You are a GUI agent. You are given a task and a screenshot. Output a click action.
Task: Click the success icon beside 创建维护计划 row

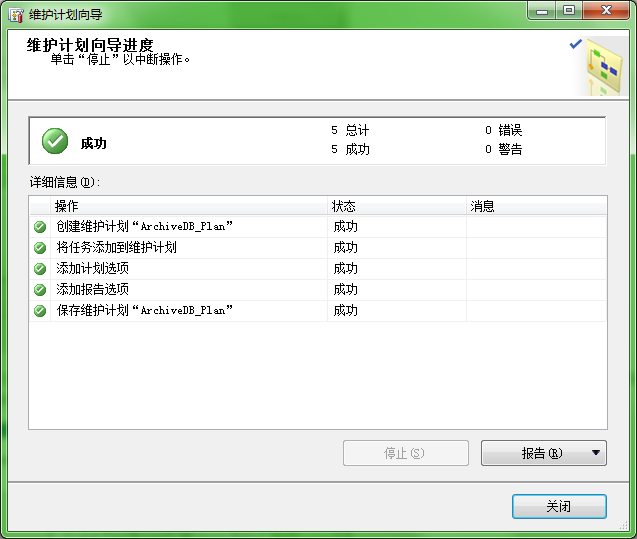pos(40,227)
